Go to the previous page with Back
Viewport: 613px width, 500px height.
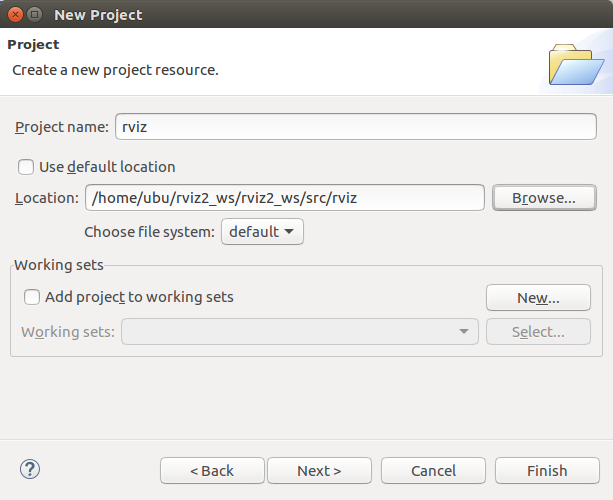[212, 471]
